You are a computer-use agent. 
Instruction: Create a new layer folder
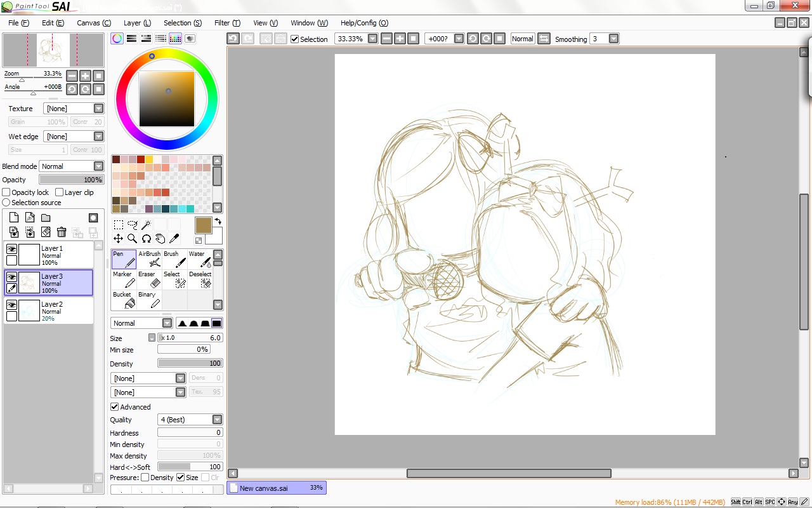(46, 218)
